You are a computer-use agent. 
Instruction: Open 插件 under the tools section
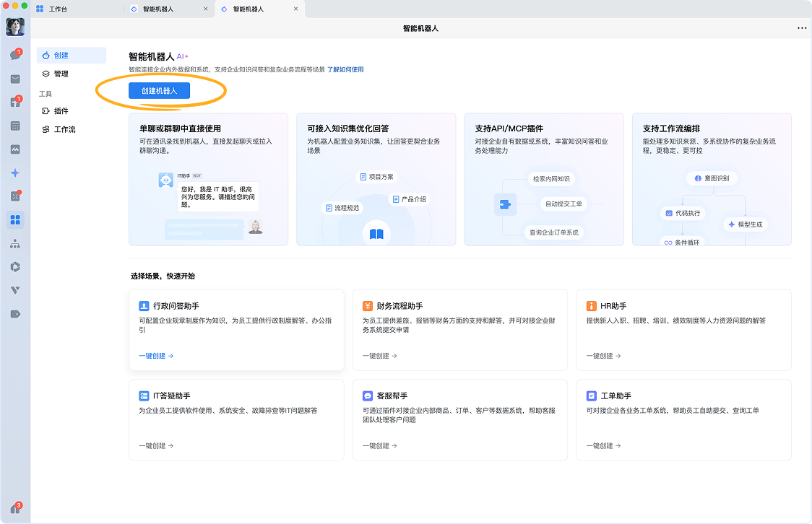[61, 111]
